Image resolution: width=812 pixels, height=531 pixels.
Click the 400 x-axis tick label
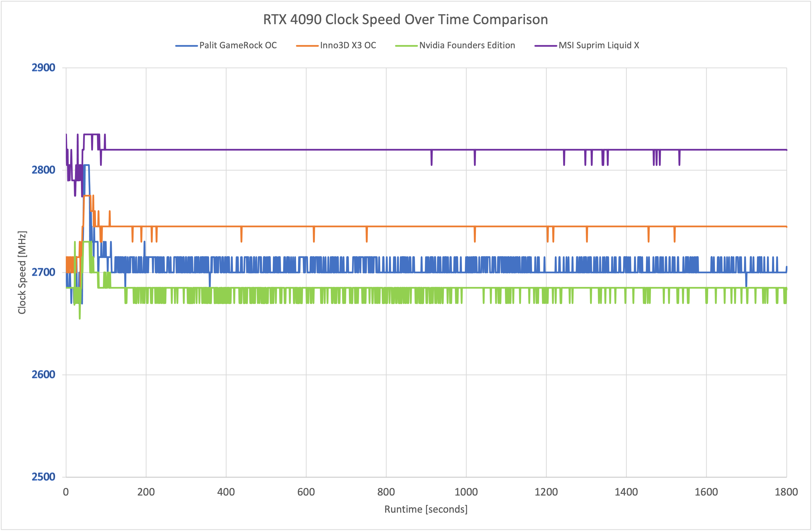(226, 492)
